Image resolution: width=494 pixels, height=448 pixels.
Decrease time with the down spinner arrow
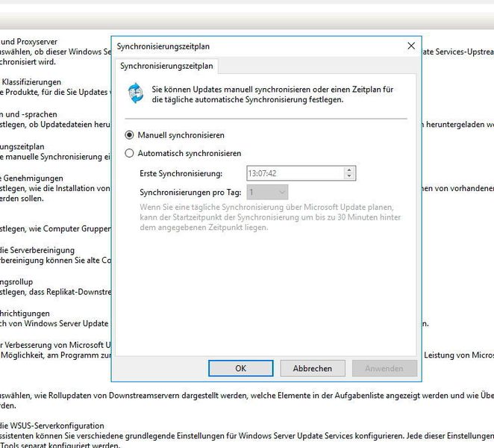click(349, 176)
